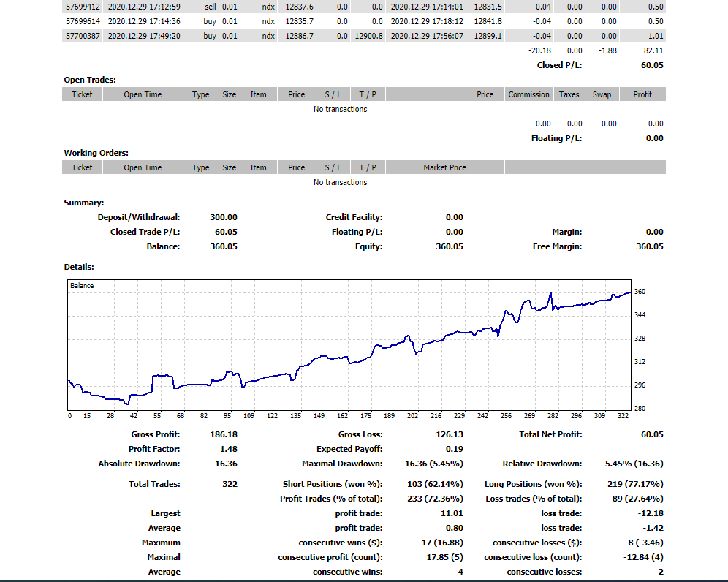Click "No transactions" under Working Orders
Image resolution: width=728 pixels, height=582 pixels.
(340, 182)
